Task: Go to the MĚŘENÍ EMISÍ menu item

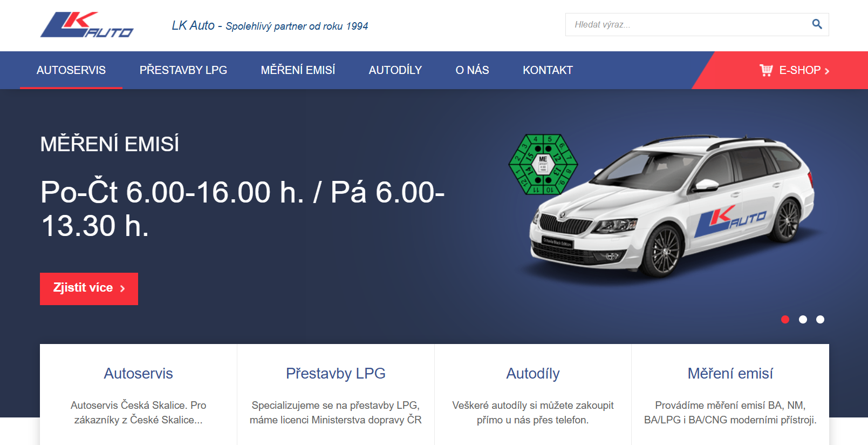Action: click(298, 70)
